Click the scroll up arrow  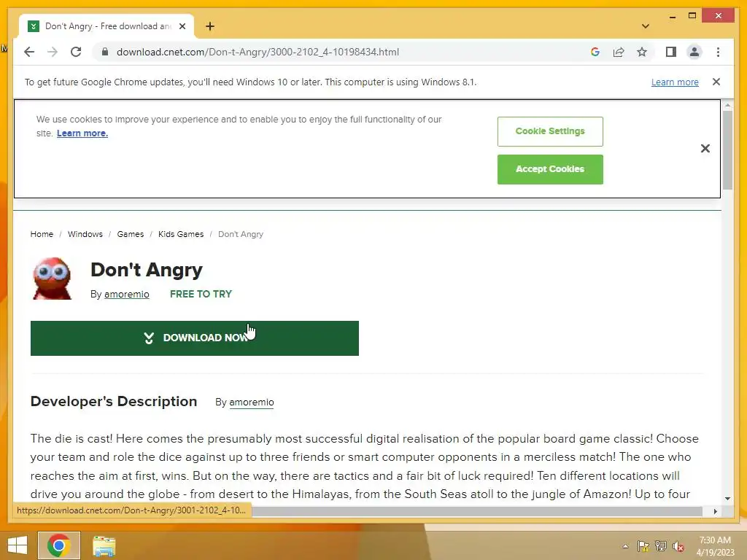727,105
